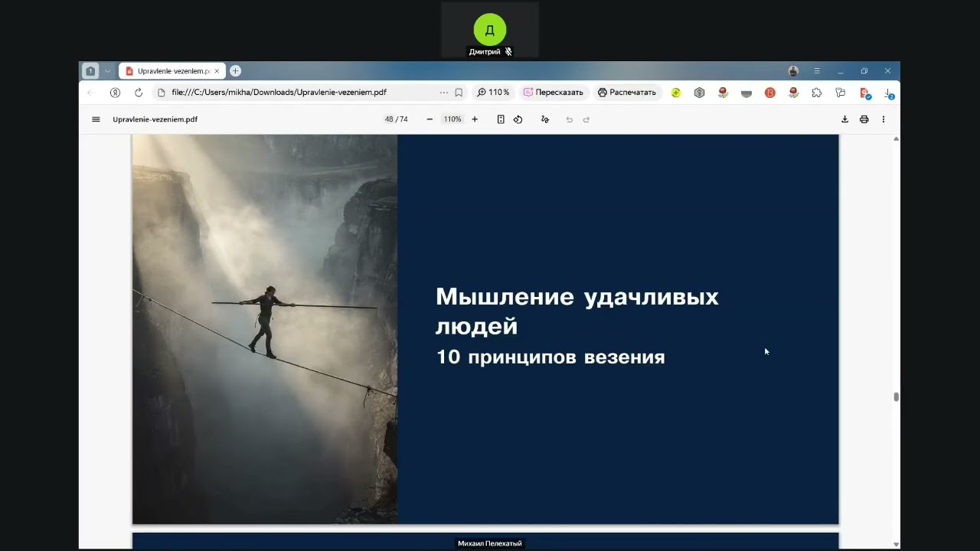Click the Upravlenie-vezeniem.pdf document title
The width and height of the screenshot is (980, 551).
point(155,119)
